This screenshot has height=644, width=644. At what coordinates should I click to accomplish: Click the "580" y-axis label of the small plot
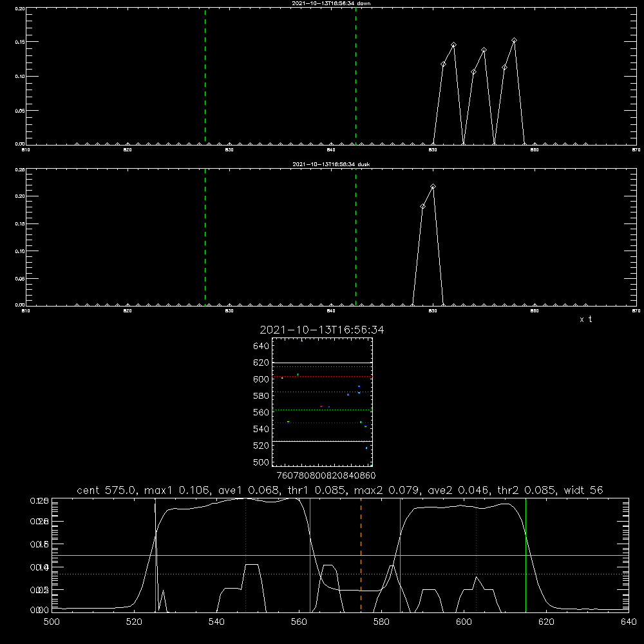pos(261,396)
